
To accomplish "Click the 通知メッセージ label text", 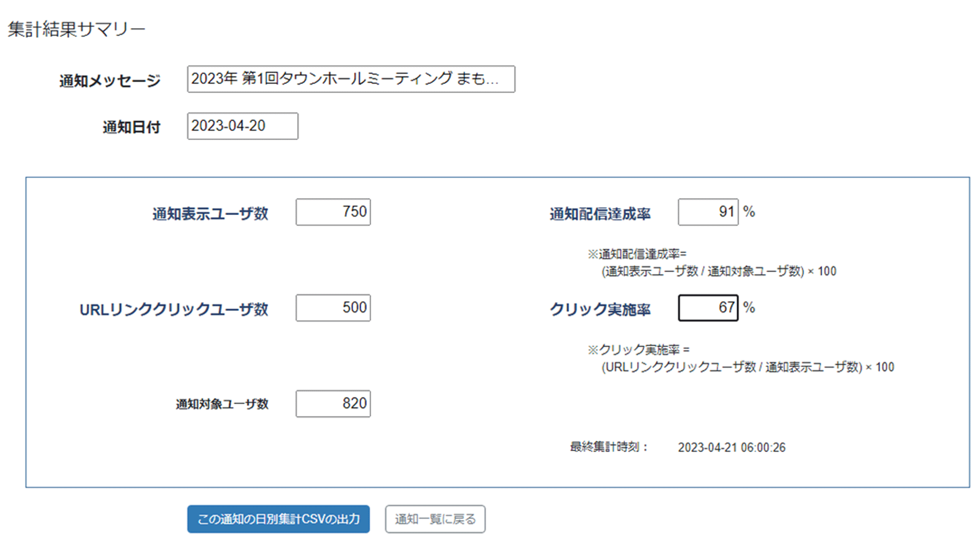I will [x=110, y=80].
